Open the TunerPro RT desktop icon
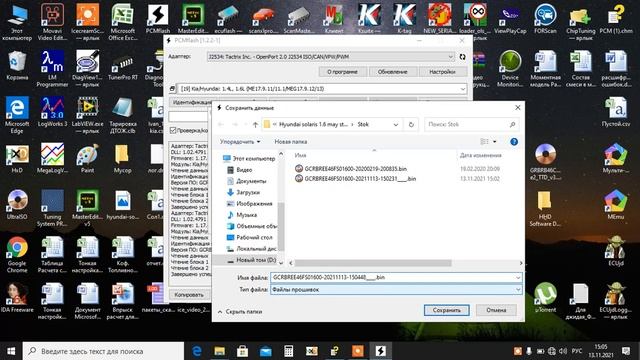This screenshot has height=360, width=640. click(122, 66)
